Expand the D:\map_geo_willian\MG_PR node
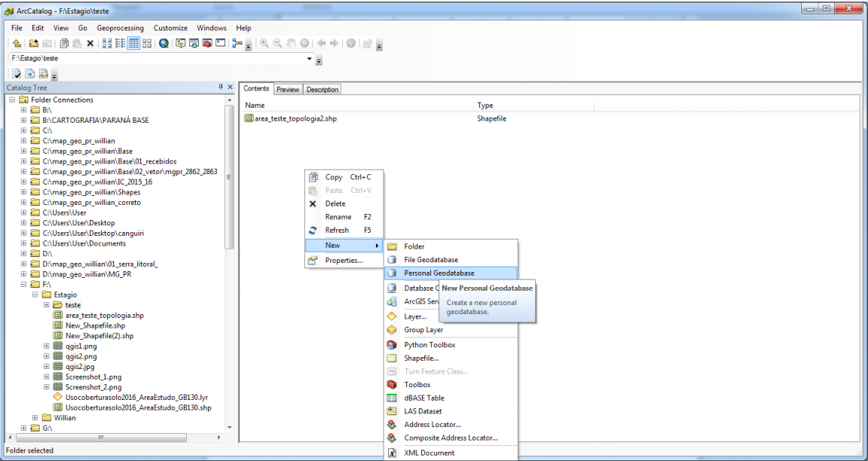Viewport: 868px width, 461px height. [23, 274]
